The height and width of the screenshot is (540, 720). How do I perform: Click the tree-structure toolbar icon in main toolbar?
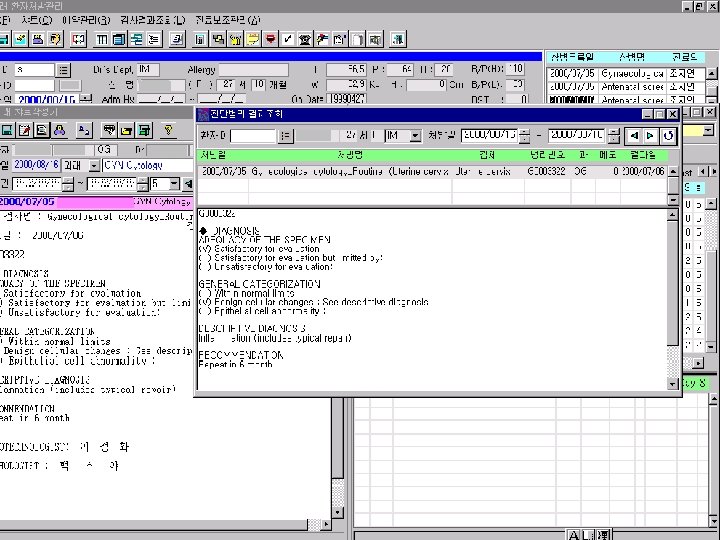(136, 39)
